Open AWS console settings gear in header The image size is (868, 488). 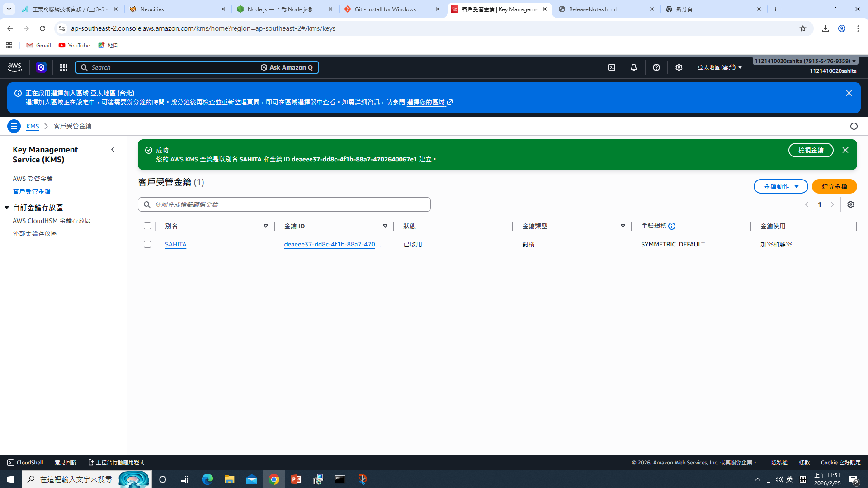(x=679, y=67)
